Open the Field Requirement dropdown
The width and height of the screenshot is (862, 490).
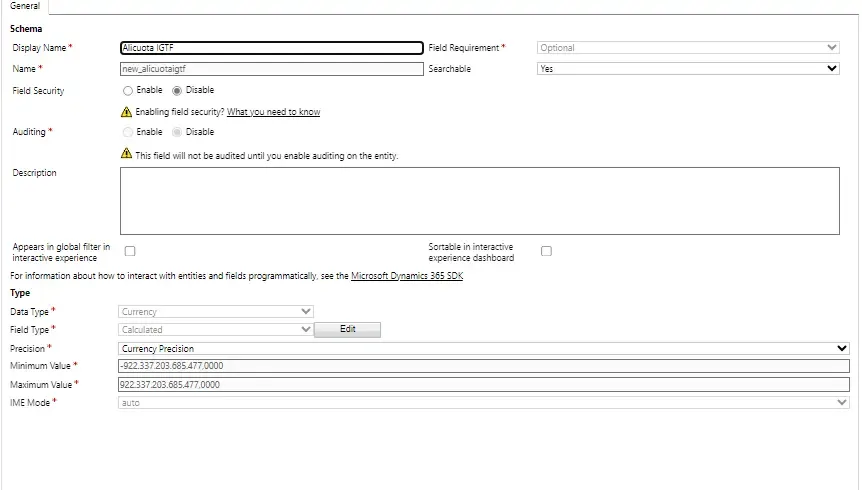click(688, 47)
